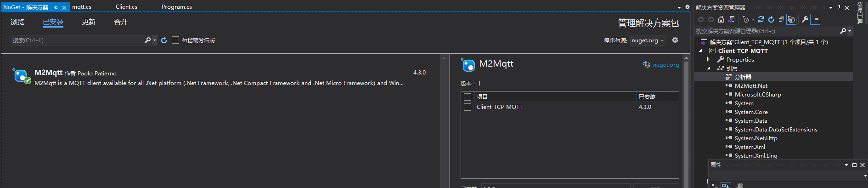Check the select-all projects checkbox in header
868x188 pixels.
tap(468, 97)
